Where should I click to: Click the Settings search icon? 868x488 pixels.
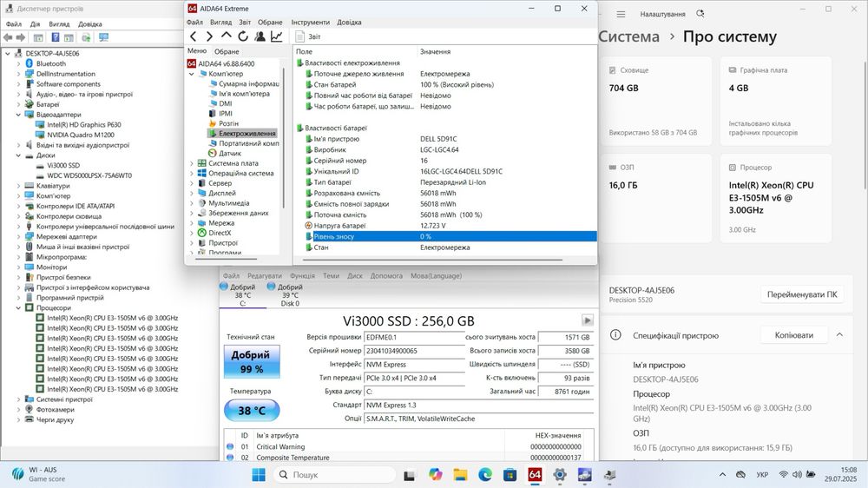click(x=700, y=14)
